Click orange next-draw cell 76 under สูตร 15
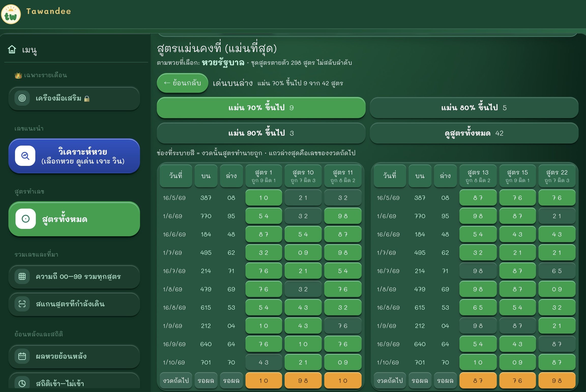 pyautogui.click(x=517, y=381)
